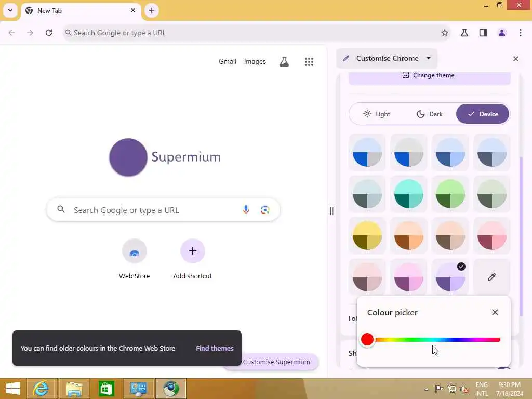Choose the bright orange colour swatch

pos(408,235)
